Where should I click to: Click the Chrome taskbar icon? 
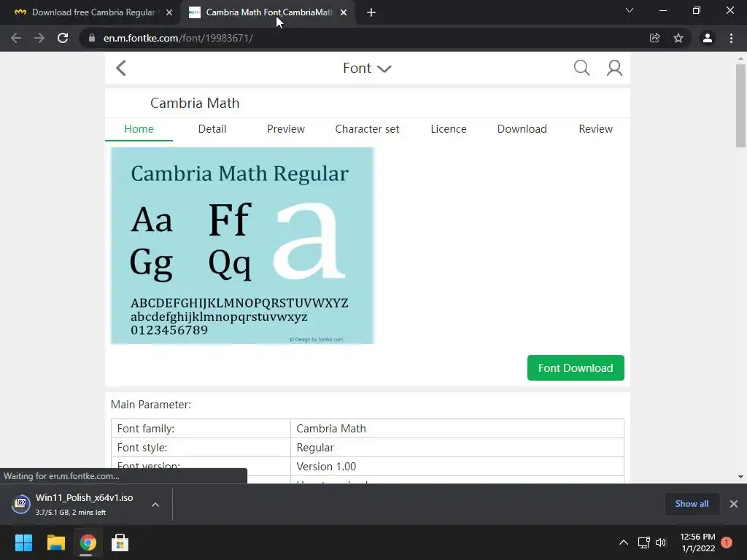point(88,542)
